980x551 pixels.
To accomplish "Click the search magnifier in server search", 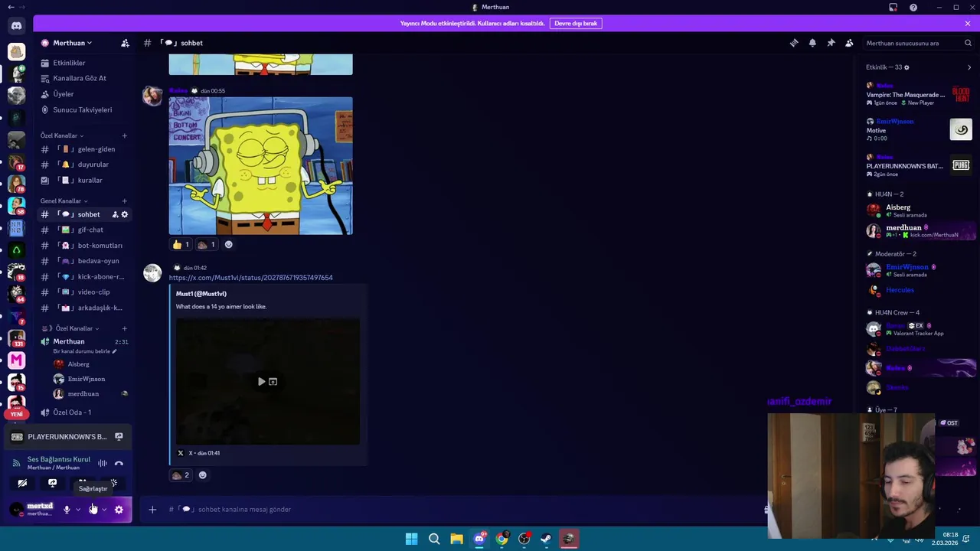I will click(x=968, y=44).
